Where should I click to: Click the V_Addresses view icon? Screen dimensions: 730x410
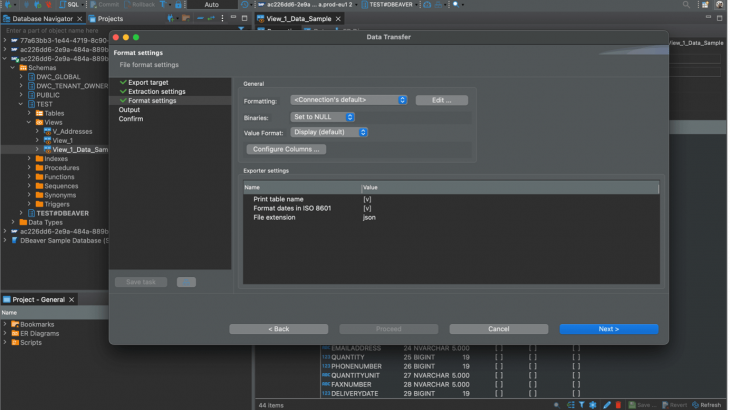point(47,131)
